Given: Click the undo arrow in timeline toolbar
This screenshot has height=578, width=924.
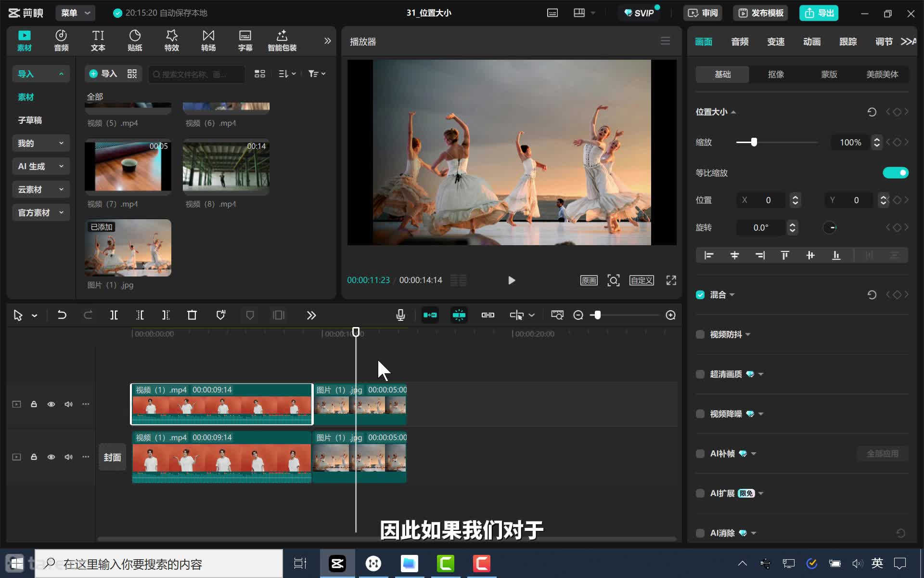Looking at the screenshot, I should tap(62, 315).
